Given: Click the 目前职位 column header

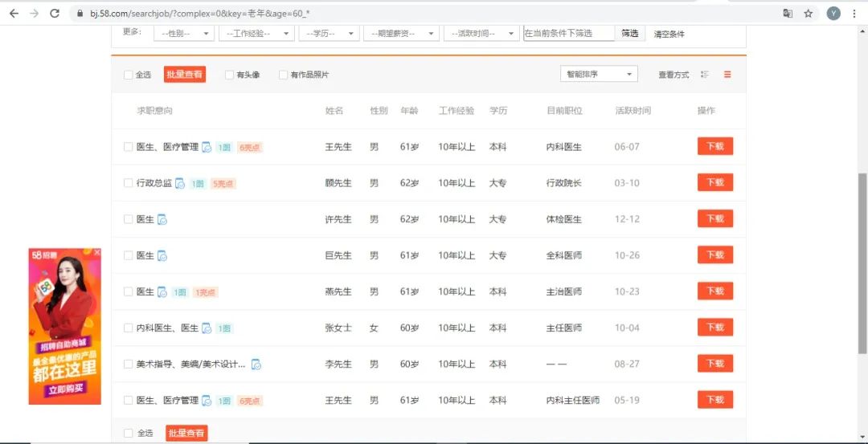Looking at the screenshot, I should (564, 111).
